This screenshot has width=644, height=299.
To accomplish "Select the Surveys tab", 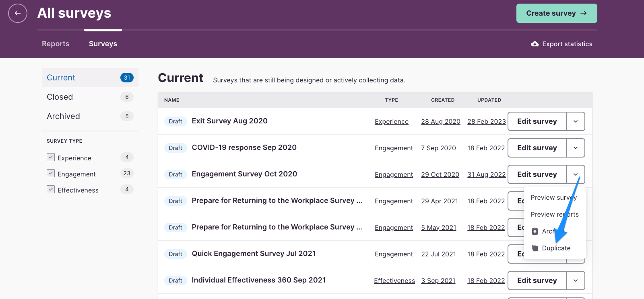I will [x=103, y=44].
